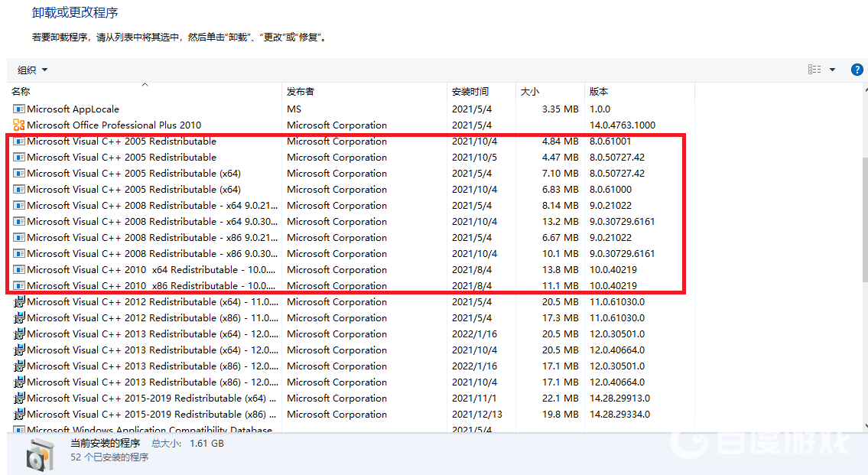The height and width of the screenshot is (475, 868).
Task: Click icon of Visual C++ 2008 x86 version 9.0.30729.6161
Action: [x=19, y=253]
